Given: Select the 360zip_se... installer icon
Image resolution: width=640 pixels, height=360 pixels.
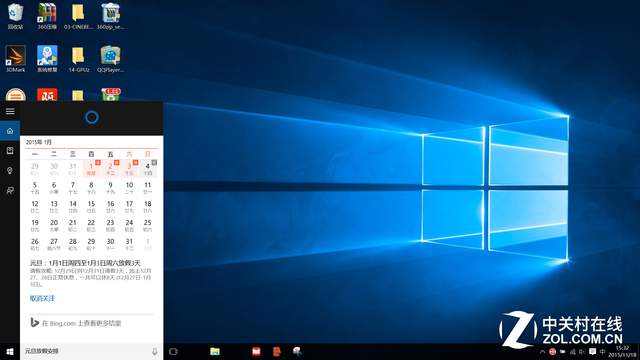Looking at the screenshot, I should coord(110,16).
